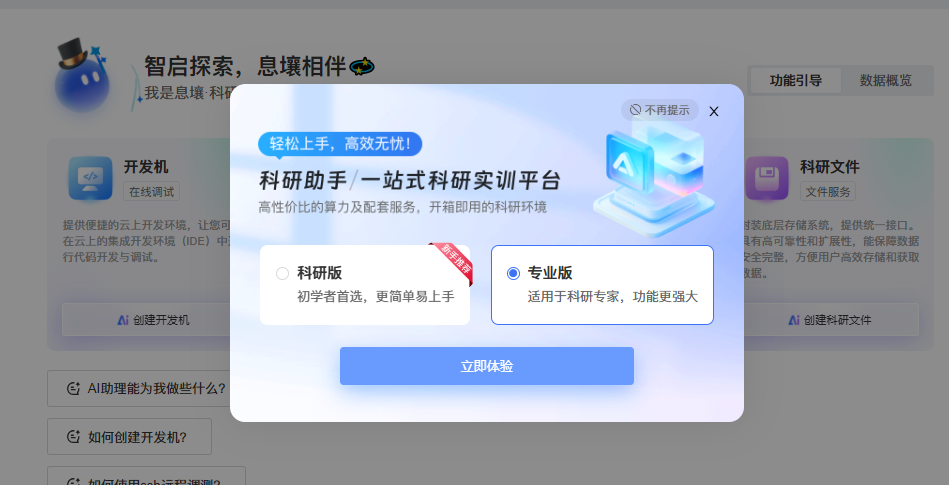The height and width of the screenshot is (485, 949).
Task: Switch to the 功能引导 tab
Action: pos(795,81)
